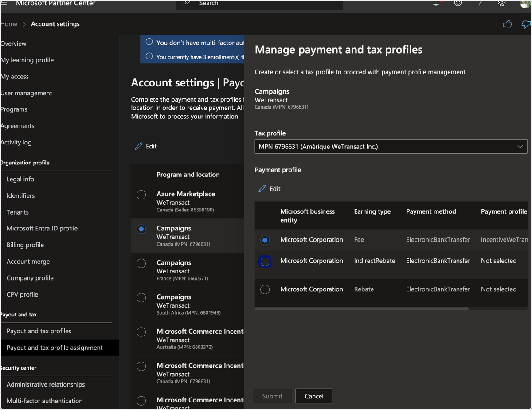Viewport: 532px width, 410px height.
Task: Open Payout and tax profiles page
Action: [39, 331]
